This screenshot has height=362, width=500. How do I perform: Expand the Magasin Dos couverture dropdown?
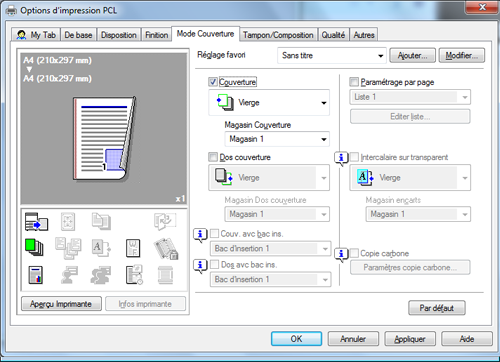[277, 214]
